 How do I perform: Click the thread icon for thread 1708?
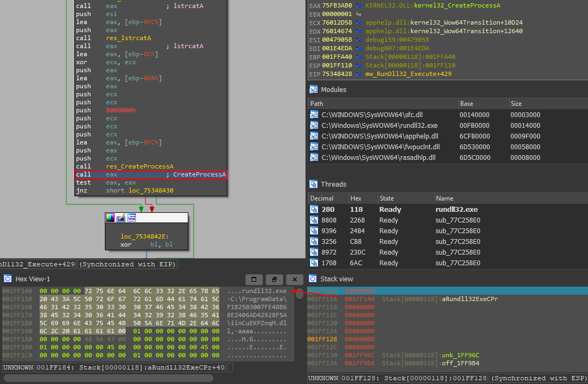(314, 263)
